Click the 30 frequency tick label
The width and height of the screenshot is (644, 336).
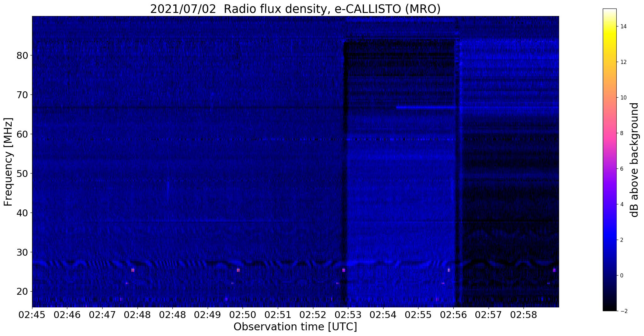(x=22, y=252)
